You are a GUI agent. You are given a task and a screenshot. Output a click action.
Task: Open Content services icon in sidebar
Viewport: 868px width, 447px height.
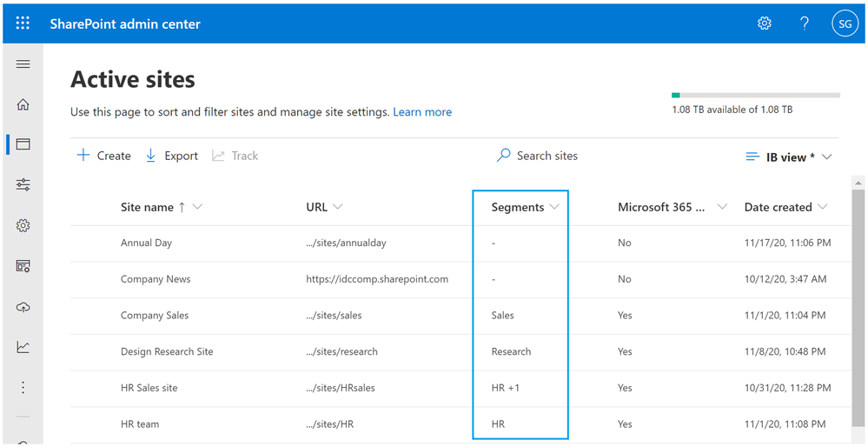(x=23, y=266)
